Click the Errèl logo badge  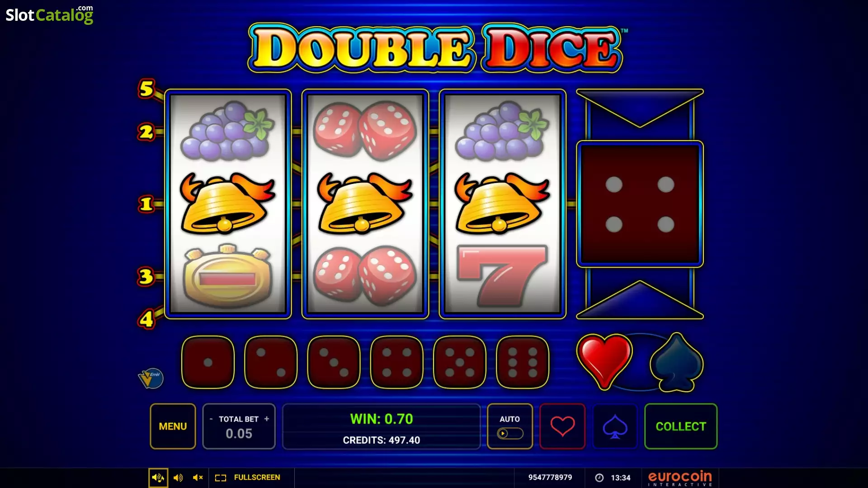click(x=151, y=378)
